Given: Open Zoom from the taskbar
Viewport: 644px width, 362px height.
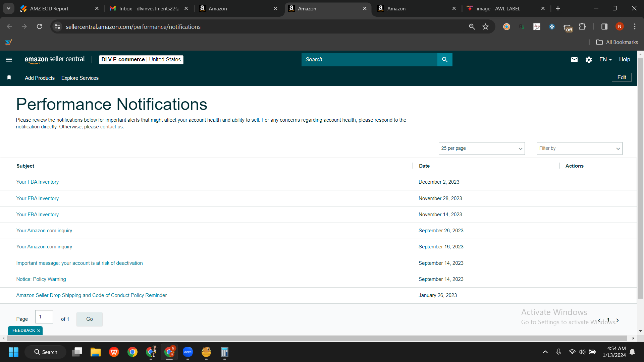Looking at the screenshot, I should click(188, 352).
